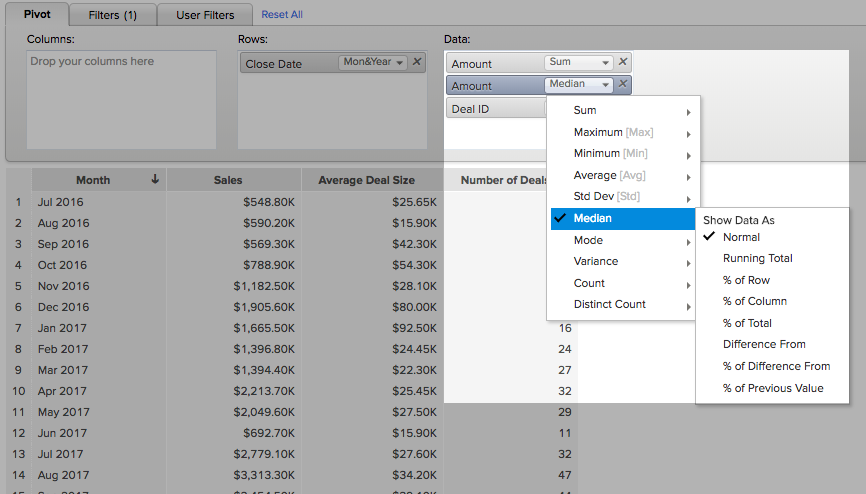
Task: Switch to the User Filters tab
Action: [205, 15]
